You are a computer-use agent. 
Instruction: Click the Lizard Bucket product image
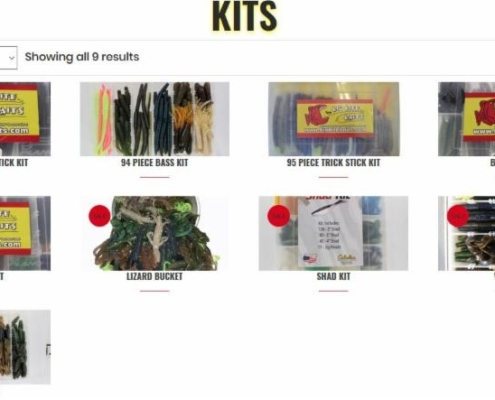[155, 233]
